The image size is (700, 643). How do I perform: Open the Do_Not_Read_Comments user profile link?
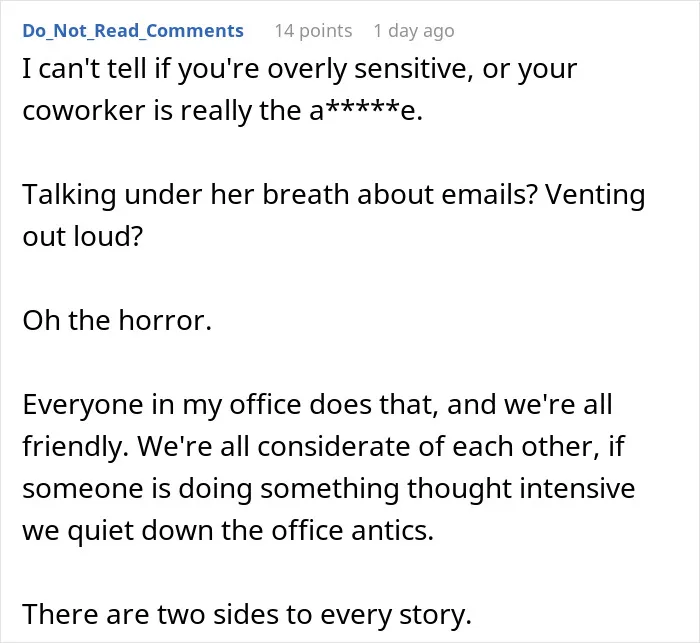coord(133,31)
